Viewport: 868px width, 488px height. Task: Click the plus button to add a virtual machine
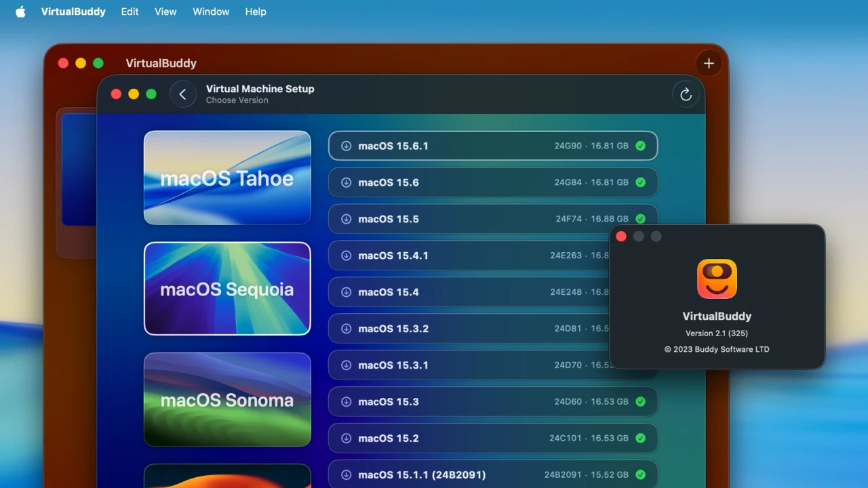click(x=709, y=63)
